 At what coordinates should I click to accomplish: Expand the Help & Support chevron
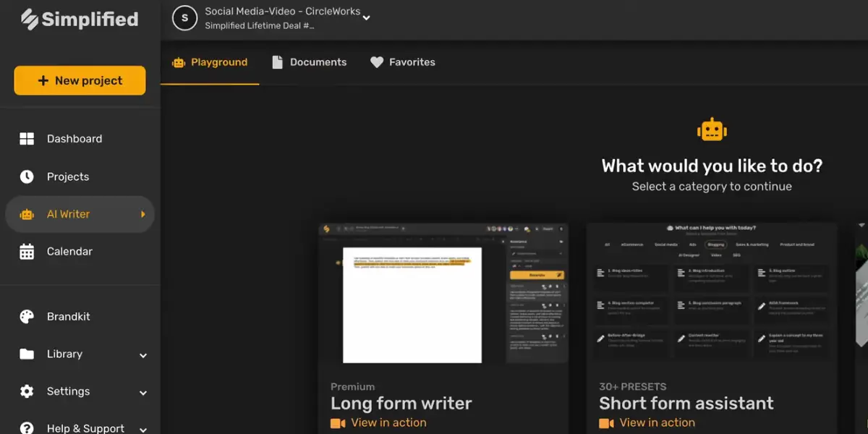[143, 429]
